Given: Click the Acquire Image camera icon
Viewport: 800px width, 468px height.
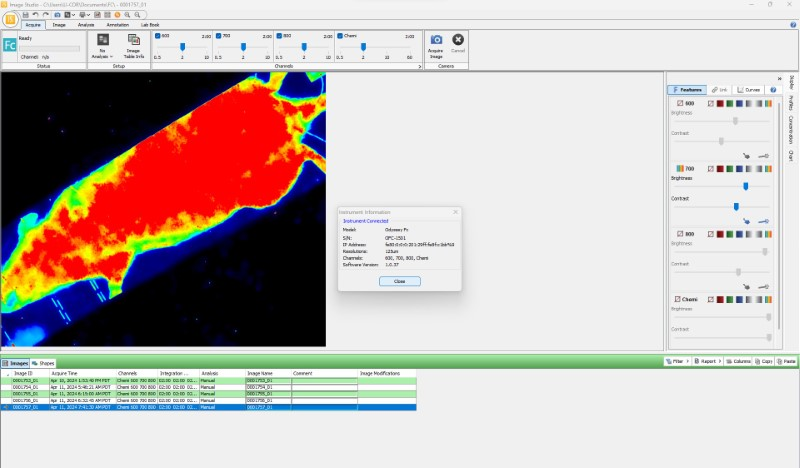Looking at the screenshot, I should 436,46.
